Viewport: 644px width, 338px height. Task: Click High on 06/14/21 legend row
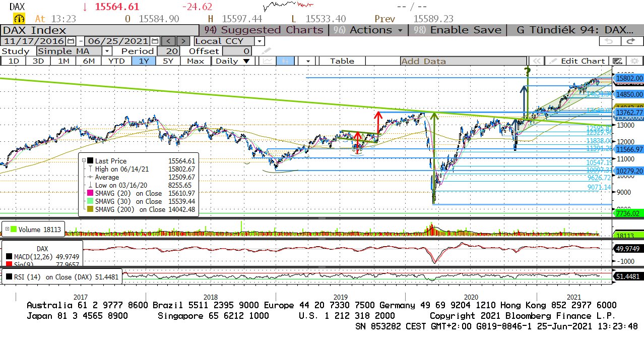[141, 169]
